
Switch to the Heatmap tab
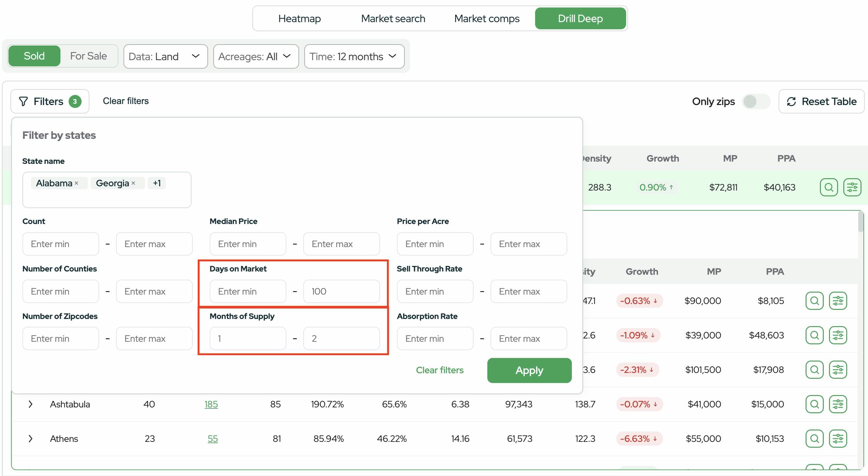pyautogui.click(x=299, y=19)
